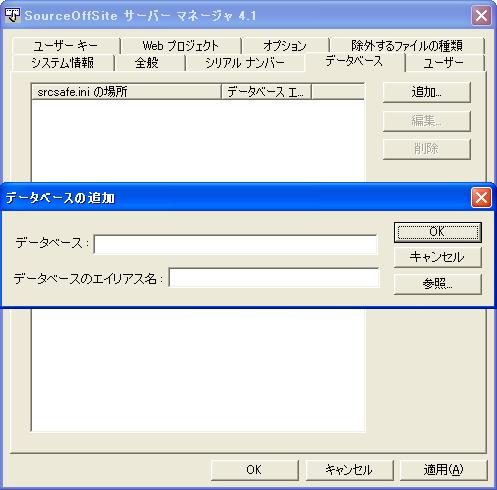Close the SourceOffSite サーバー マネージャ window
Viewport: 497px width, 490px height.
coord(481,15)
